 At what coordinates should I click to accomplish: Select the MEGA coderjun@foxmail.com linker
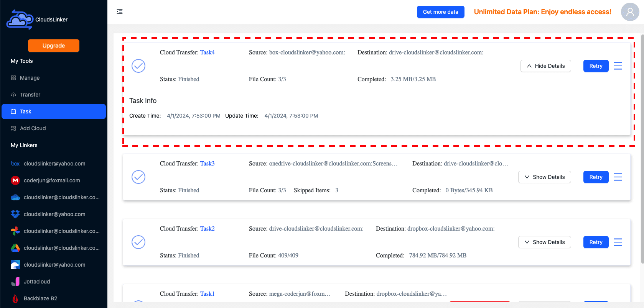tap(54, 180)
